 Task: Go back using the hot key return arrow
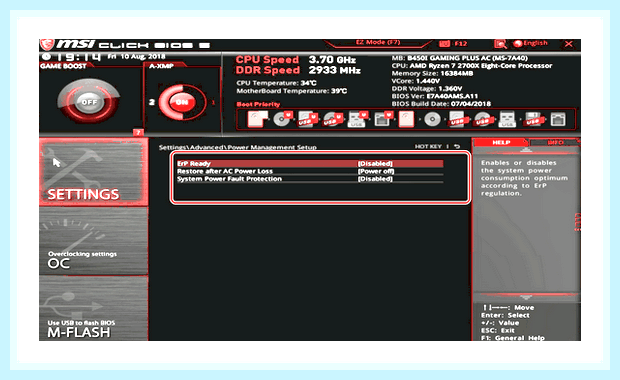pos(457,146)
